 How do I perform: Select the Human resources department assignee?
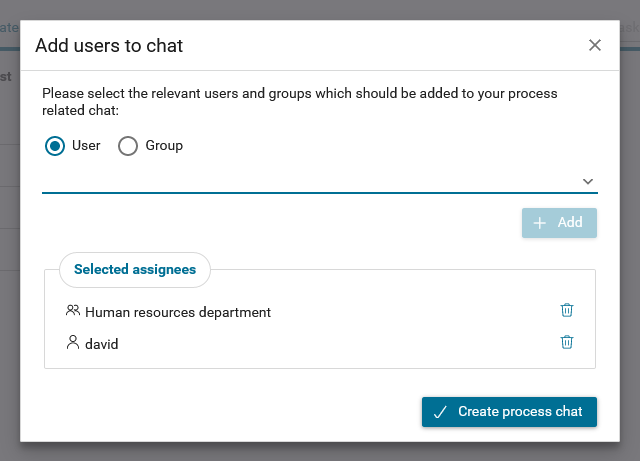178,312
